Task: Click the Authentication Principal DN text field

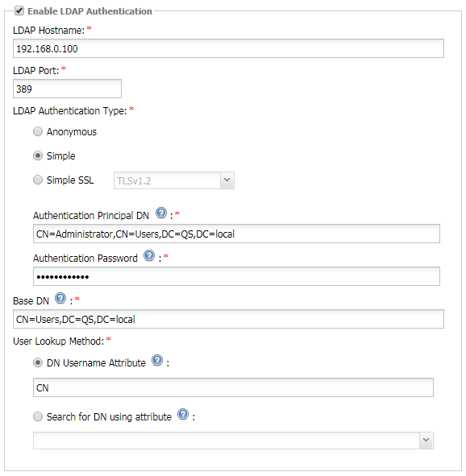Action: click(x=236, y=234)
